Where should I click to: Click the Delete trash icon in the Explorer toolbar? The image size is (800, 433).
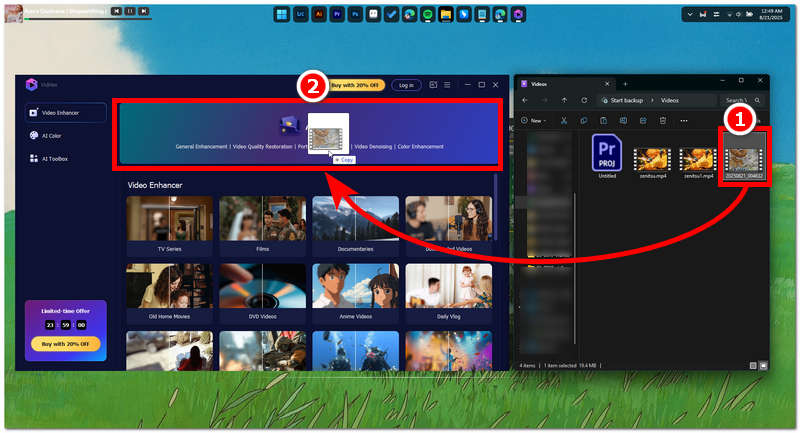pos(663,121)
